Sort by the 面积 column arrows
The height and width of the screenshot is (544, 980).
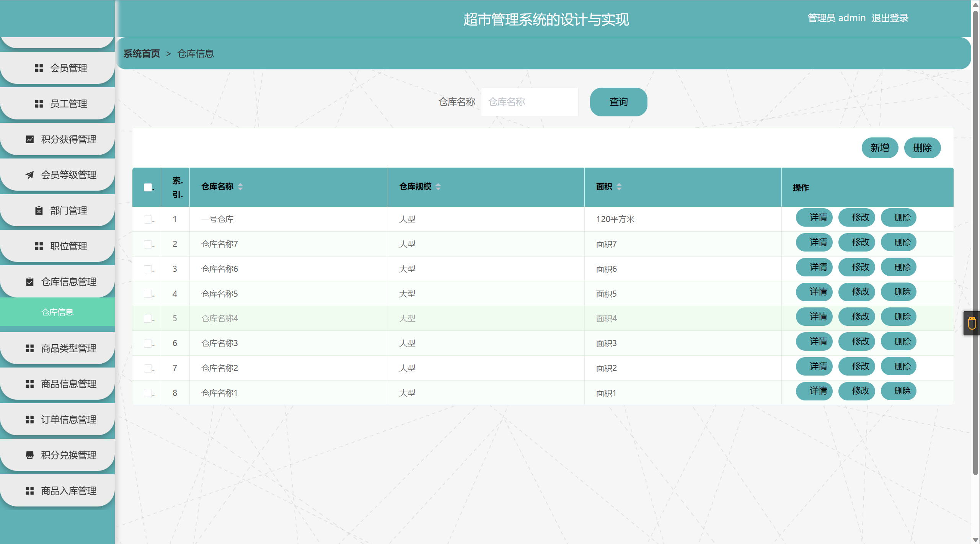coord(619,186)
